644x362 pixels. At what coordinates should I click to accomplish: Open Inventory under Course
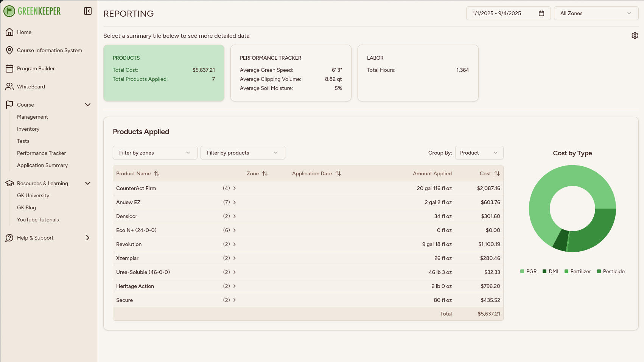click(x=28, y=129)
